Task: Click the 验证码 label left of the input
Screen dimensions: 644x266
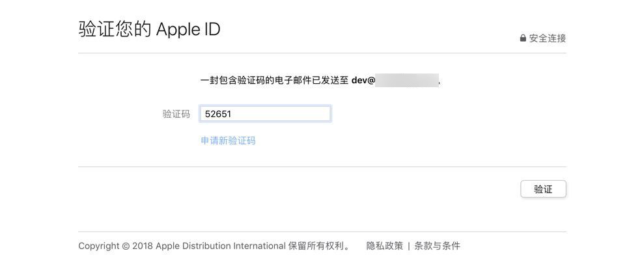Action: tap(176, 114)
